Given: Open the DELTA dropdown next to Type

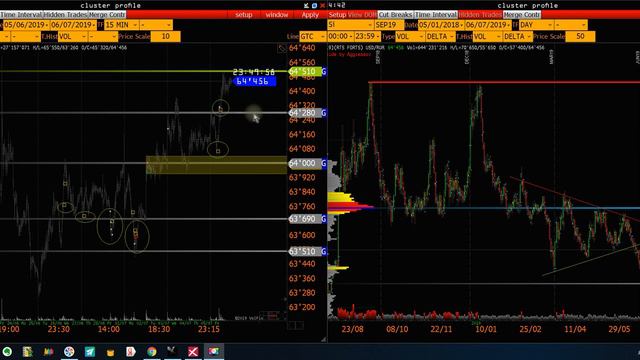Looking at the screenshot, I should (440, 37).
